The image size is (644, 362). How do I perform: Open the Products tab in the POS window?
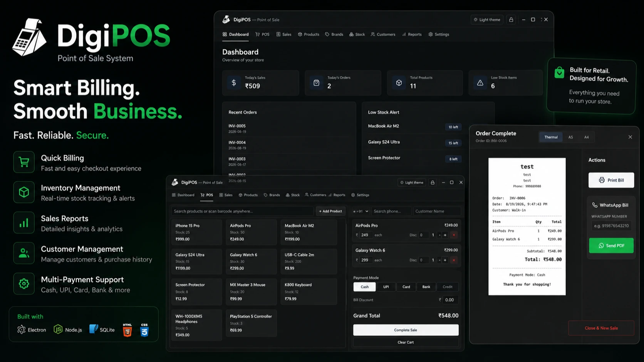tap(248, 195)
